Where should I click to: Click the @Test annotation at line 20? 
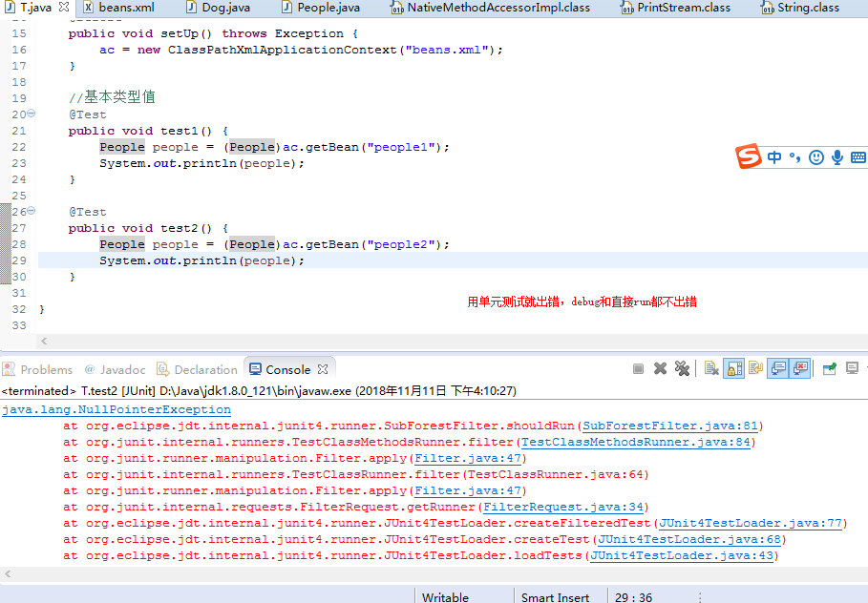(x=88, y=114)
